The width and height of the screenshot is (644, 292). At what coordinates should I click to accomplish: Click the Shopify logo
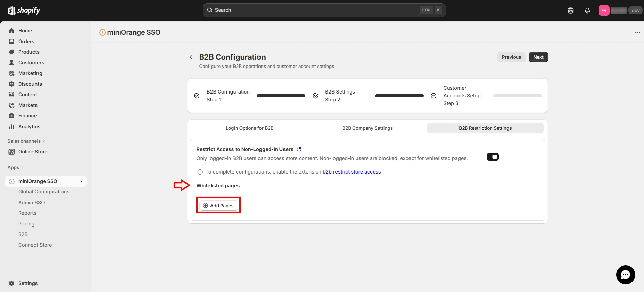pos(24,10)
